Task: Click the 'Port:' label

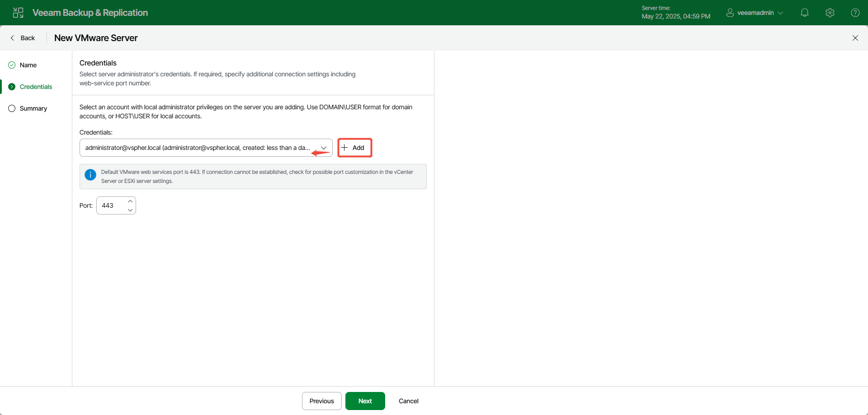Action: tap(86, 205)
